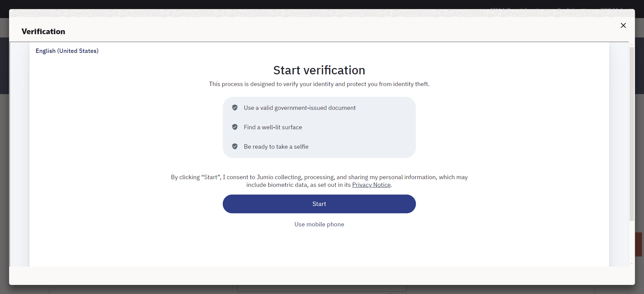This screenshot has height=294, width=644.
Task: Click the scrollbar up arrow in dialog
Action: 632,45
